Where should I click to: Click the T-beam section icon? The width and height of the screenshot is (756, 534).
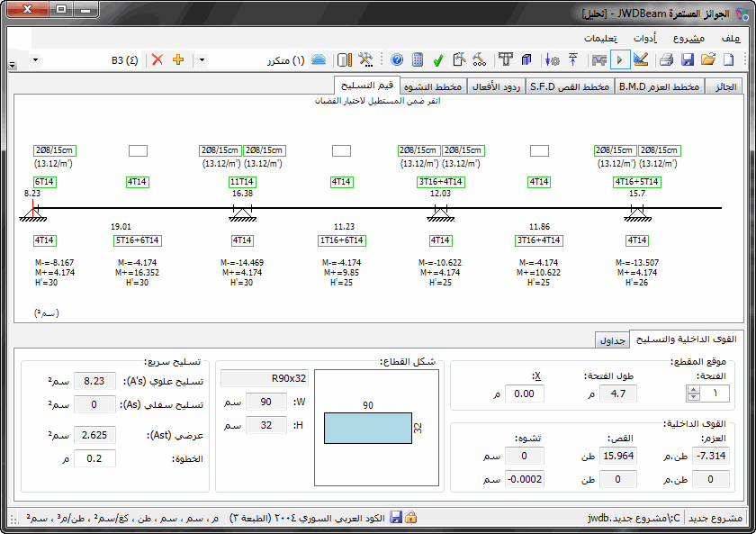tap(506, 59)
